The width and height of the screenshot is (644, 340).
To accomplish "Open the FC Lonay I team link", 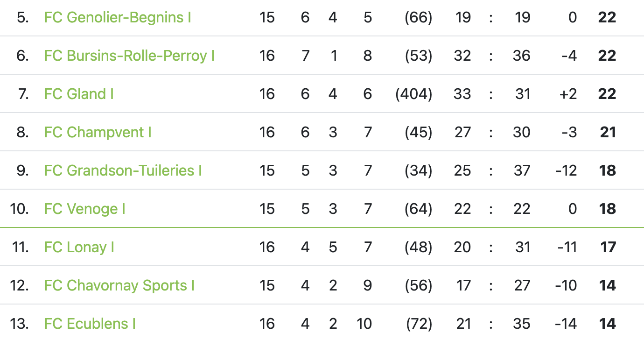I will [79, 247].
